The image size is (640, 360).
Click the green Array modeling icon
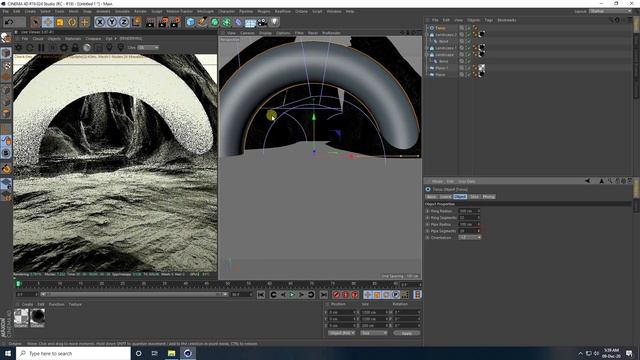227,22
